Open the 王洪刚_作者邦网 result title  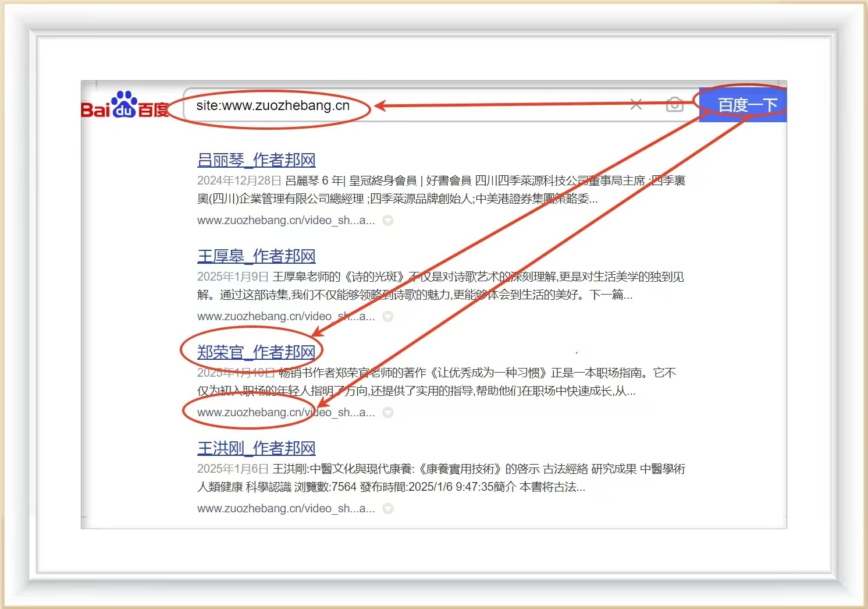pos(256,448)
